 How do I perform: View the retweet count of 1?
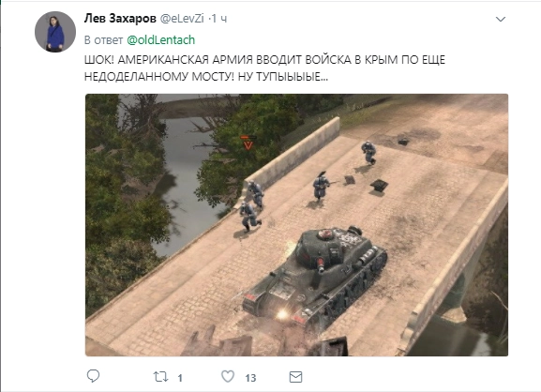180,378
